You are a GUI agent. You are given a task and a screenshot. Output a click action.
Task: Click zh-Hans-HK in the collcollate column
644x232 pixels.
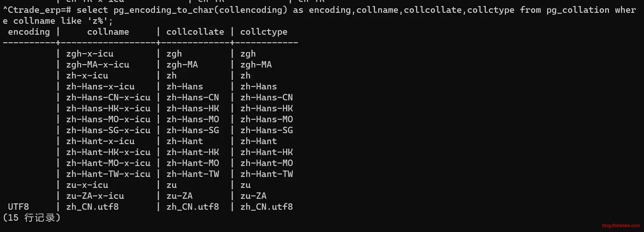pos(193,109)
